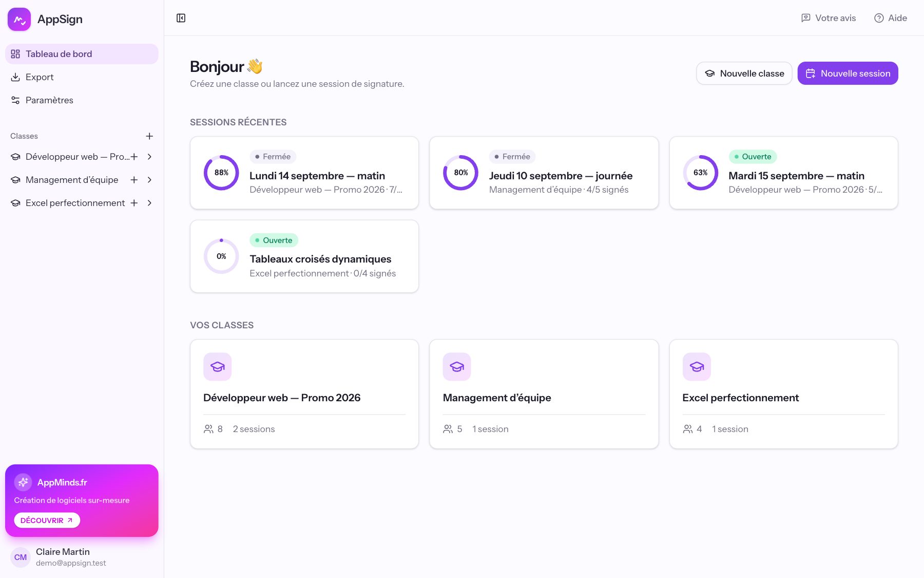
Task: Collapse the sidebar with the panel icon
Action: (x=181, y=18)
